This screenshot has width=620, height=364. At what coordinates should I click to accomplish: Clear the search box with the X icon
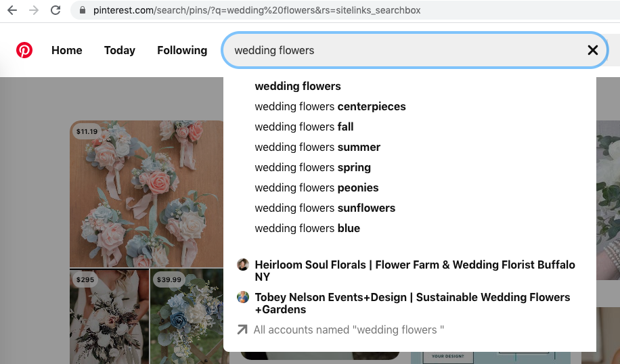click(592, 50)
